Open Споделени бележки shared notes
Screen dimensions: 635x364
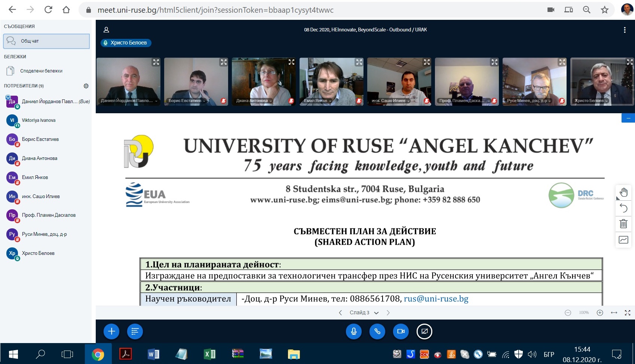41,71
